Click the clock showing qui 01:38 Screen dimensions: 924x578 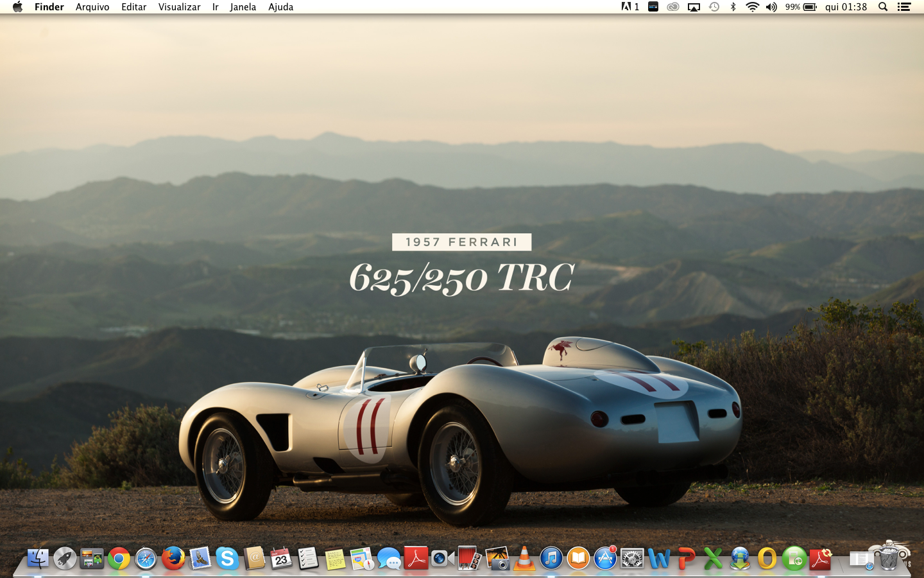(x=846, y=6)
